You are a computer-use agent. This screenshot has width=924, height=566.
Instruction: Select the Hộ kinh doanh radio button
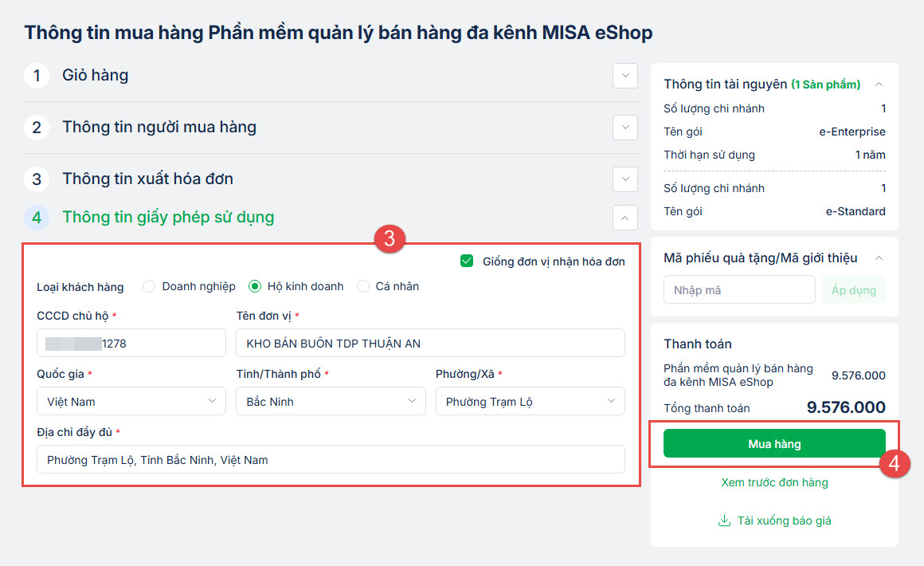point(255,286)
